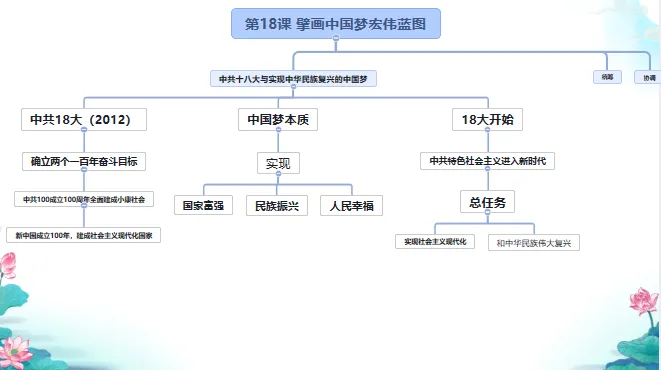
Task: Collapse the branch under 确立两个一百年奋斗目标
Action: [x=84, y=169]
